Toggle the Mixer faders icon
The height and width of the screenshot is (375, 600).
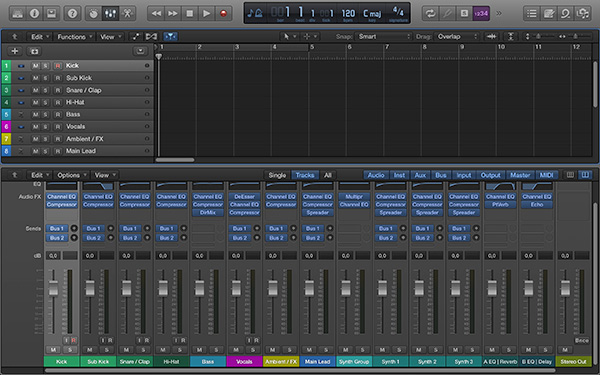[110, 14]
